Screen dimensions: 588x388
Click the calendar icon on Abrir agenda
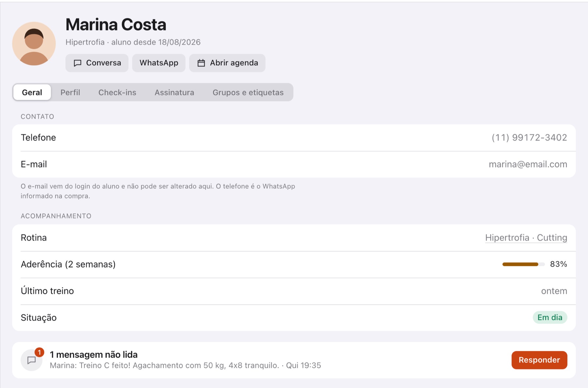click(x=201, y=63)
